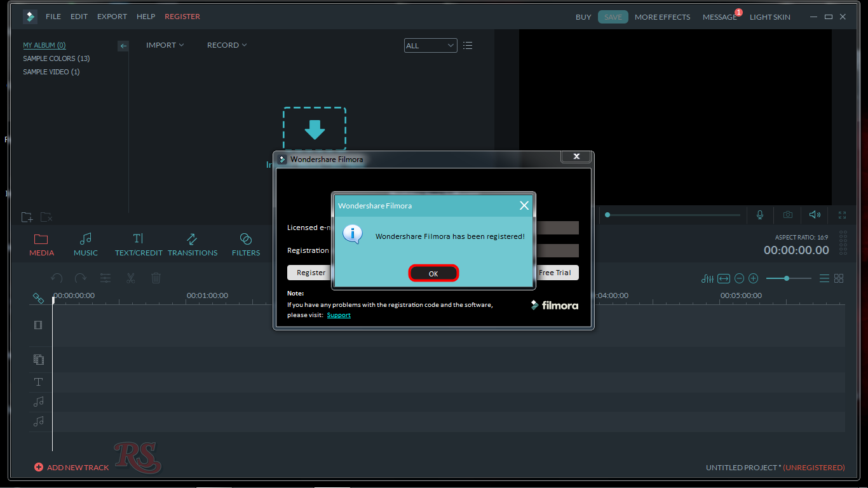Collapse the album panel with arrow icon
Viewport: 868px width, 488px height.
point(123,46)
